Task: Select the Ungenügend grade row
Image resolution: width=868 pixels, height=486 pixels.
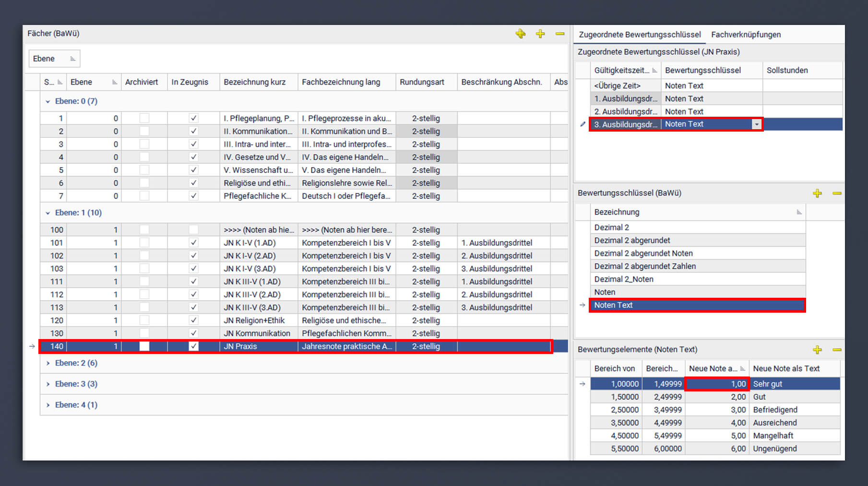Action: point(715,449)
